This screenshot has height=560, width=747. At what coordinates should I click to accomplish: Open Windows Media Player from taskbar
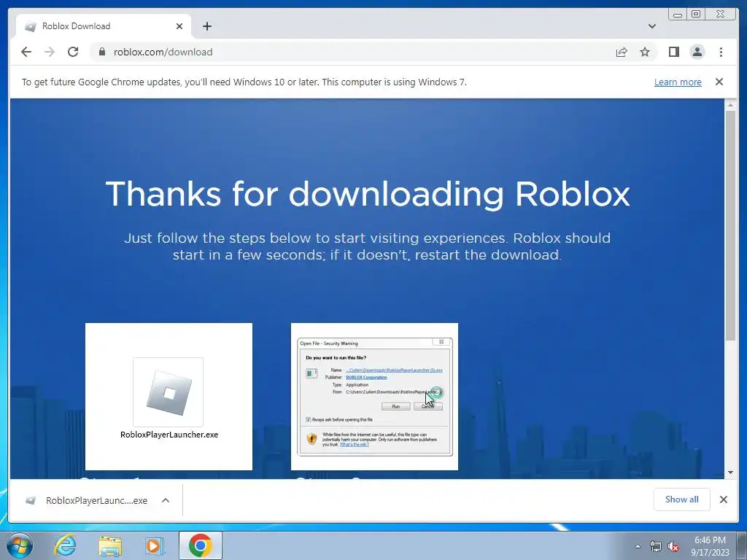pyautogui.click(x=154, y=545)
